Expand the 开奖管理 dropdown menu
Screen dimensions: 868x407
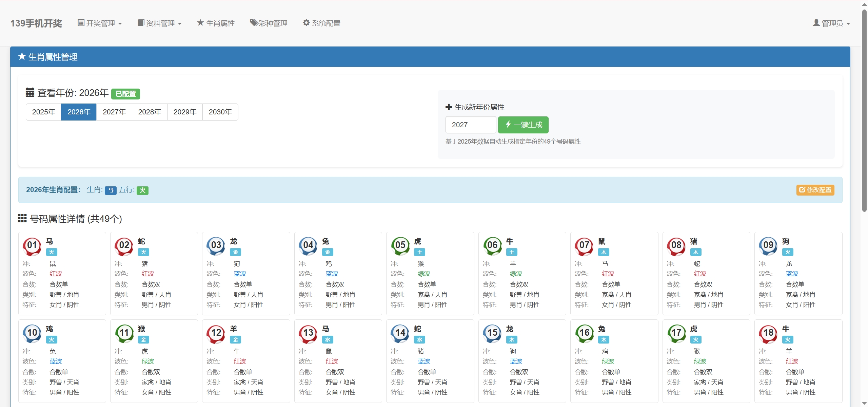point(100,23)
